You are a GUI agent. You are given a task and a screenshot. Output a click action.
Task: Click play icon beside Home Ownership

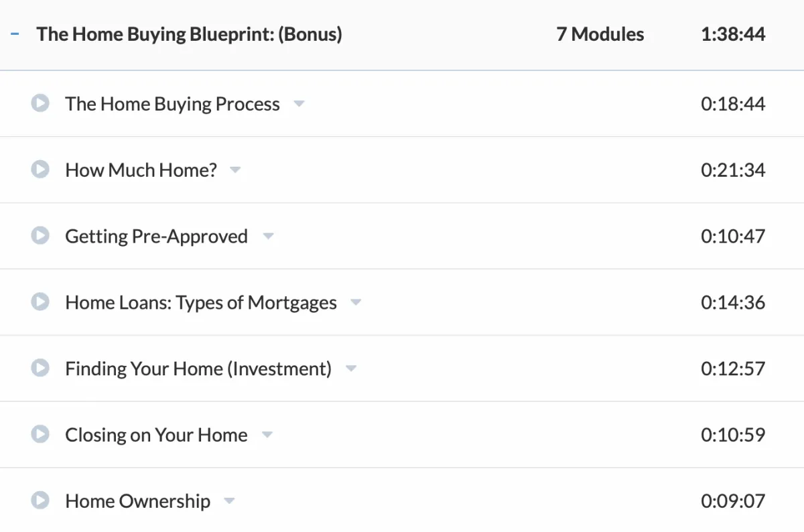tap(40, 501)
